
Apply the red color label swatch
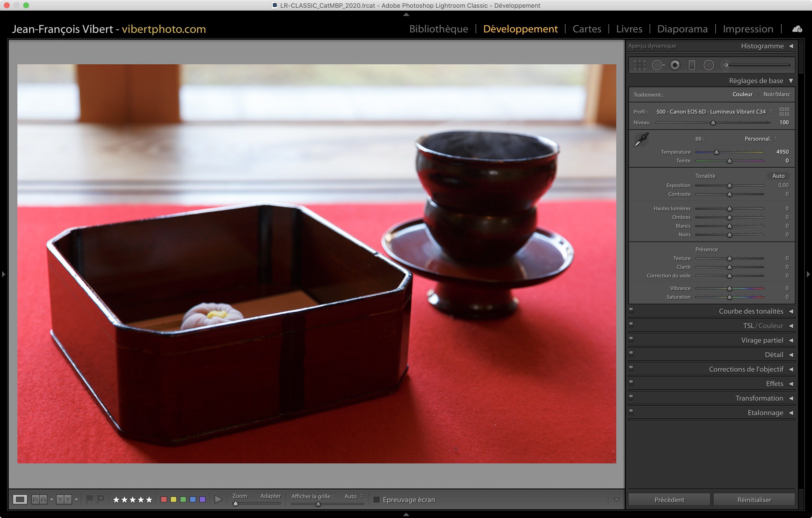pyautogui.click(x=164, y=499)
